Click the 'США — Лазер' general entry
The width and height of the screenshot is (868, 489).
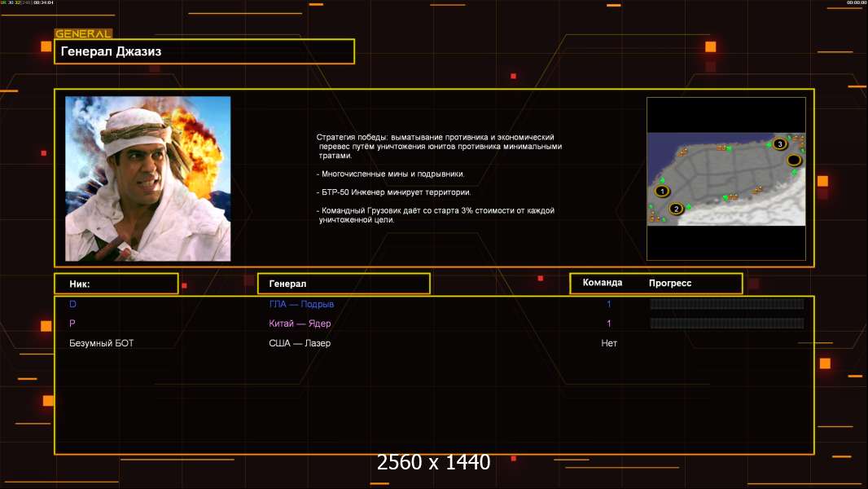pyautogui.click(x=300, y=343)
